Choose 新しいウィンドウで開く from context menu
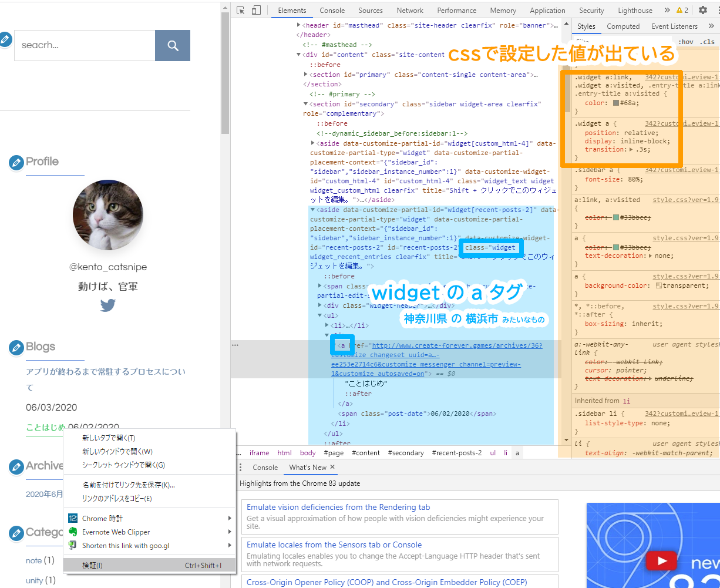Screen dimensions: 720x588 (x=149, y=452)
